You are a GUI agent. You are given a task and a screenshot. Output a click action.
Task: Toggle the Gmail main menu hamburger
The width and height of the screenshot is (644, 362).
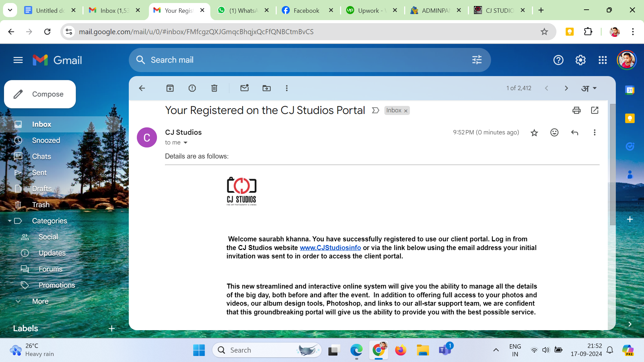[x=18, y=60]
